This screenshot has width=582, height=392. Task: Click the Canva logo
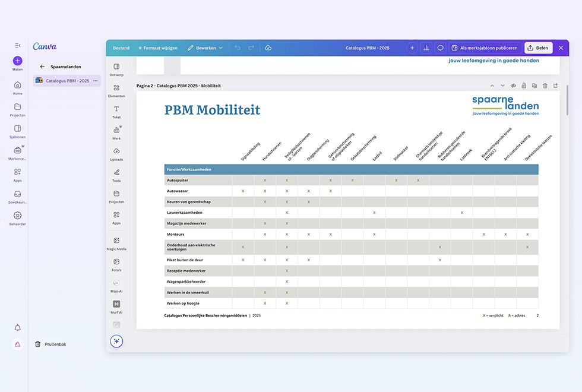[45, 46]
